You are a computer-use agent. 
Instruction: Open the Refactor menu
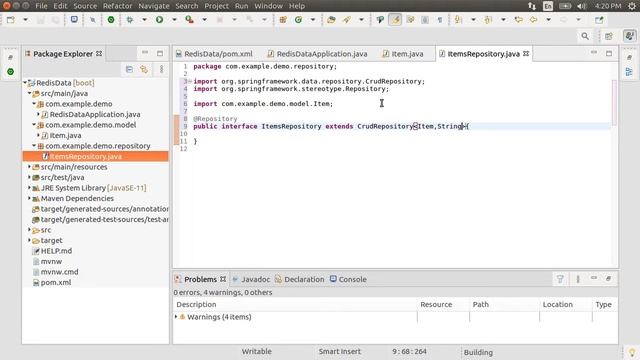(x=118, y=6)
